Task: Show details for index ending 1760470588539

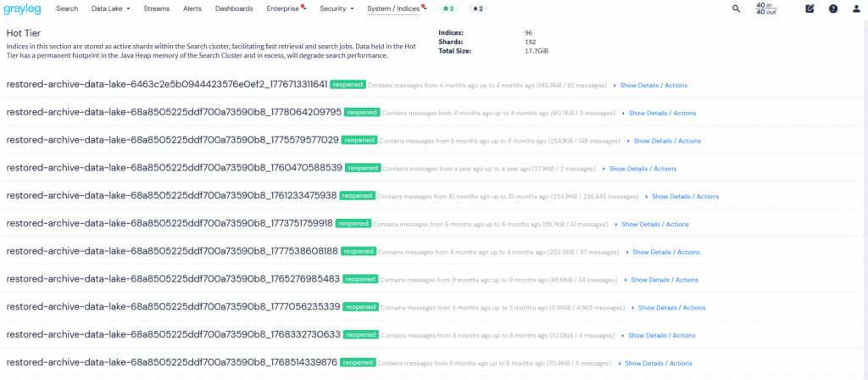Action: click(639, 169)
